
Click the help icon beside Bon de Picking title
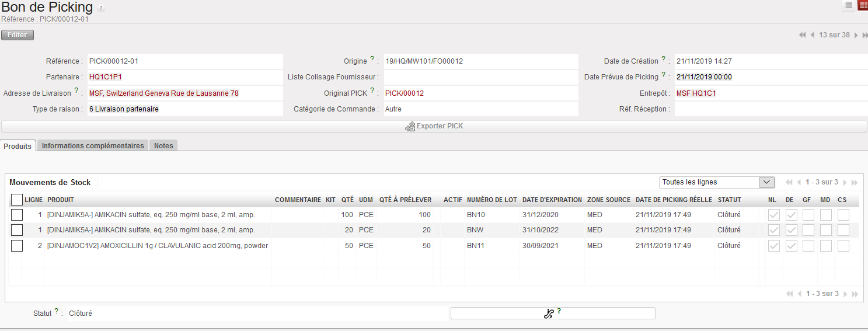click(101, 8)
